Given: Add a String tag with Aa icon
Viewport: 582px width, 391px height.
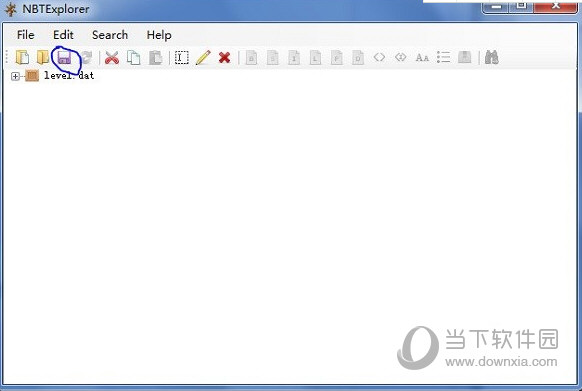Looking at the screenshot, I should (422, 58).
